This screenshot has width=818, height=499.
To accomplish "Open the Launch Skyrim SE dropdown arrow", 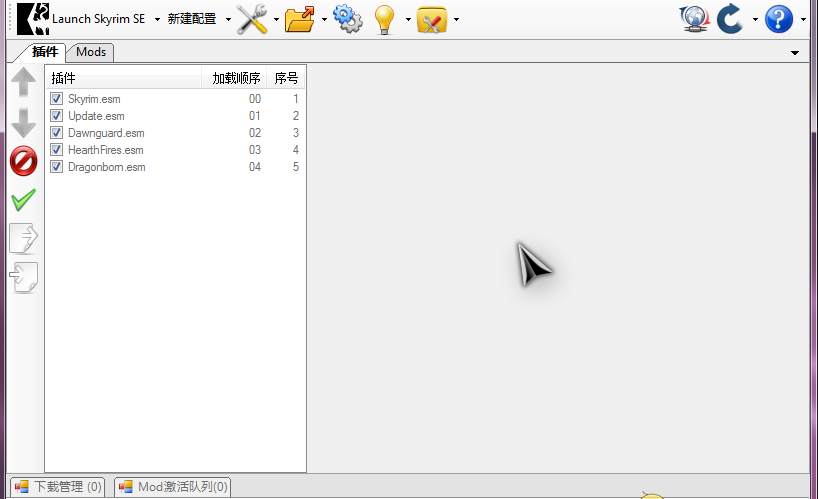I will (157, 20).
